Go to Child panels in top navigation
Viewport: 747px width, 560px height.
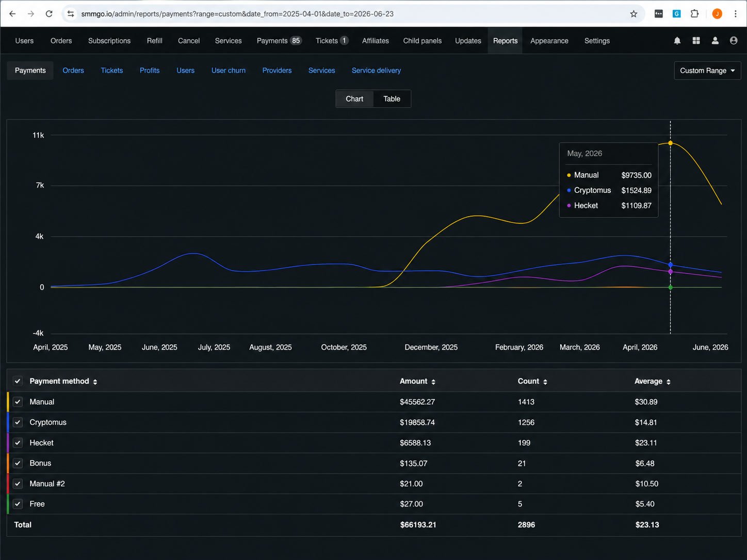[x=422, y=41]
